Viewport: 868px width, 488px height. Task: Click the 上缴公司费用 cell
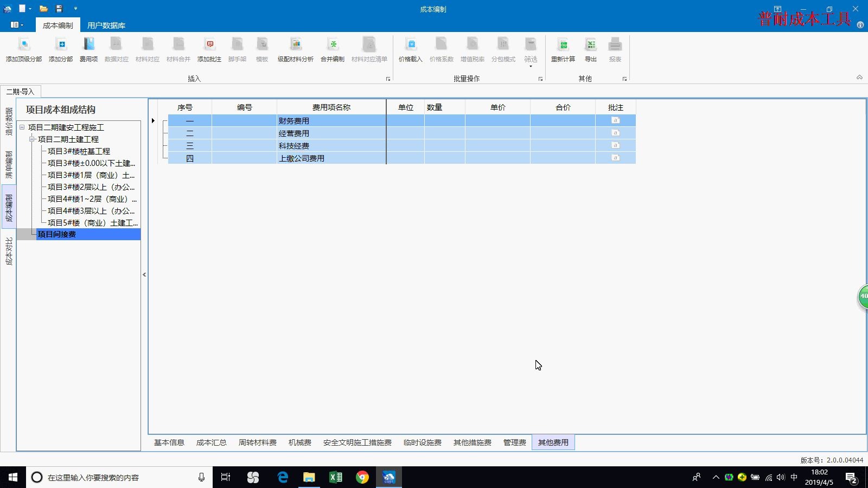(x=331, y=158)
